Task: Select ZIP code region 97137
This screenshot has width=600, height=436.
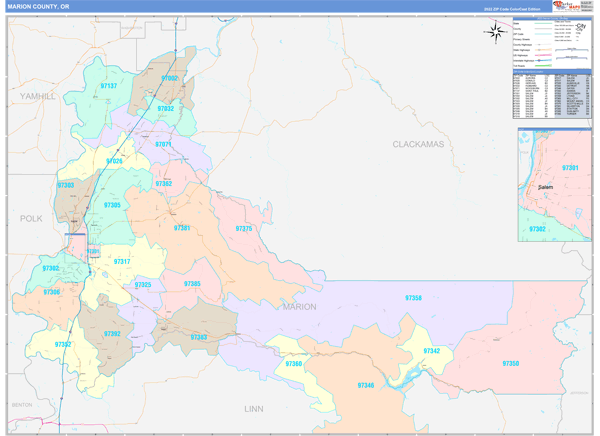Action: pyautogui.click(x=109, y=87)
